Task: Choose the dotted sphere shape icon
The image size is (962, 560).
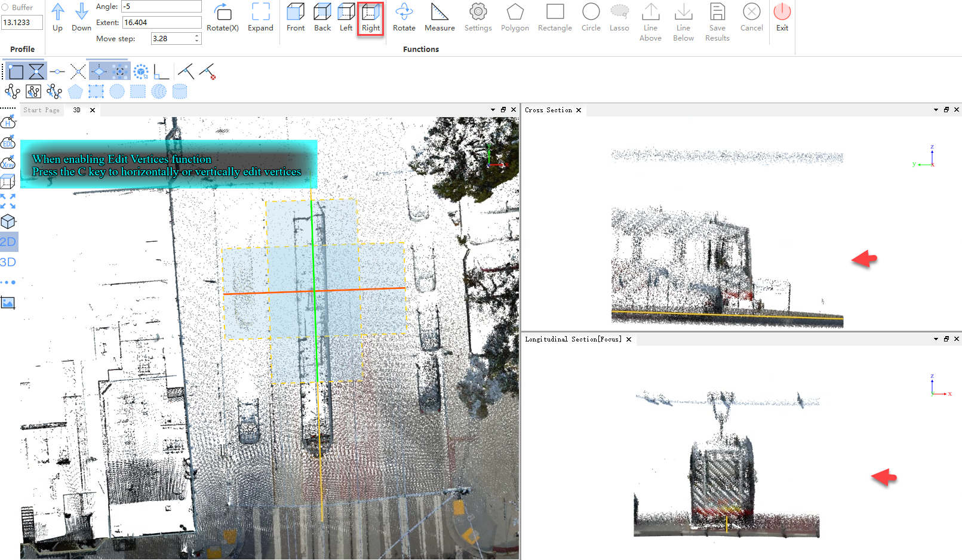Action: click(x=159, y=91)
